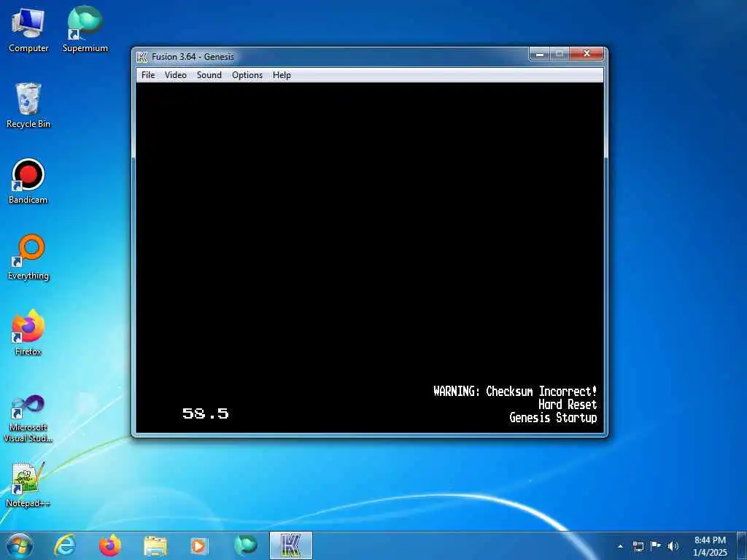Screen dimensions: 747x560
Task: Open the Options menu in Fusion
Action: click(x=247, y=75)
